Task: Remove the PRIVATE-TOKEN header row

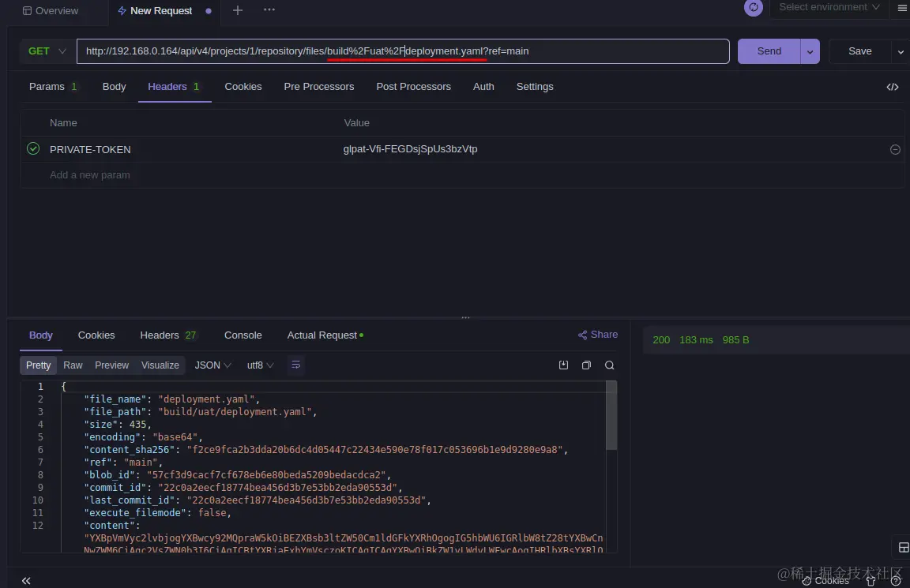Action: [x=895, y=150]
